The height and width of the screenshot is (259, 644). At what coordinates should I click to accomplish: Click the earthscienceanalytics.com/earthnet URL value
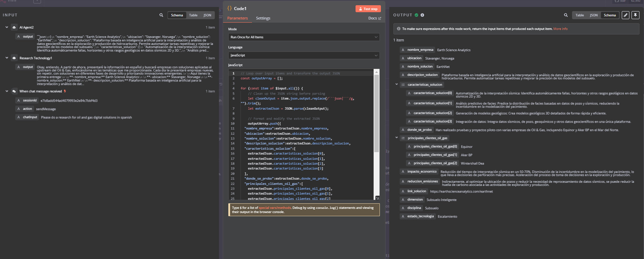pos(461,191)
